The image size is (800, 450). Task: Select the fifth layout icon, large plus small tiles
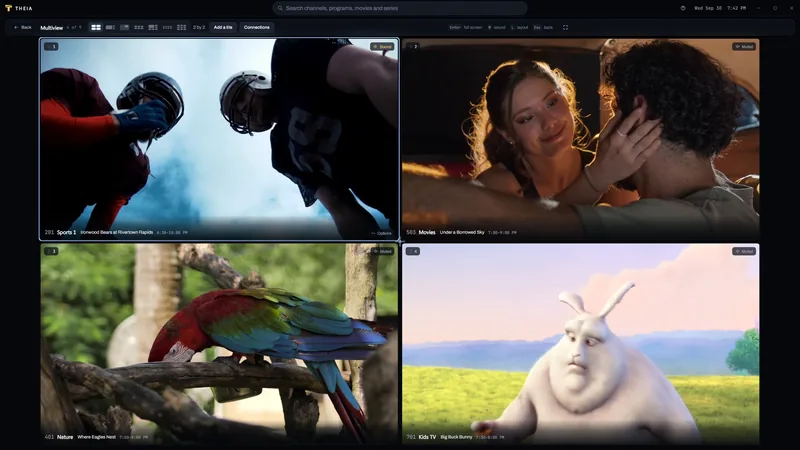pos(153,28)
